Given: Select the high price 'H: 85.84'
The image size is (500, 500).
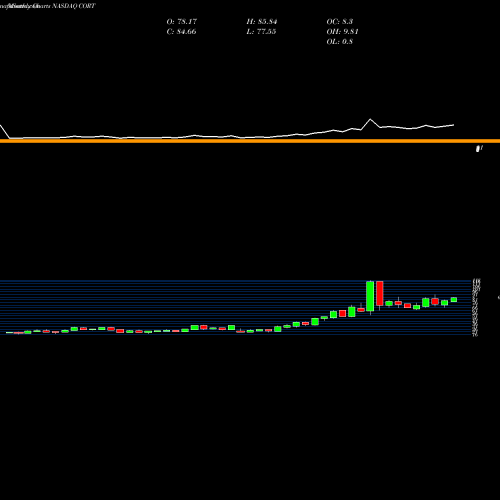Looking at the screenshot, I should click(262, 22).
